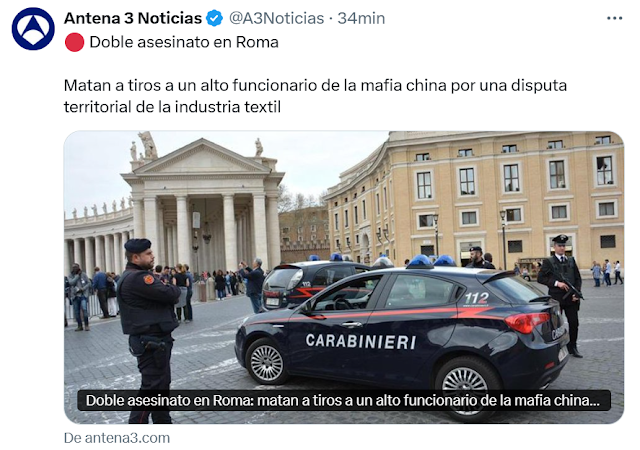Open the article card caption overlay
Viewport: 640px width, 450px height.
(x=344, y=400)
